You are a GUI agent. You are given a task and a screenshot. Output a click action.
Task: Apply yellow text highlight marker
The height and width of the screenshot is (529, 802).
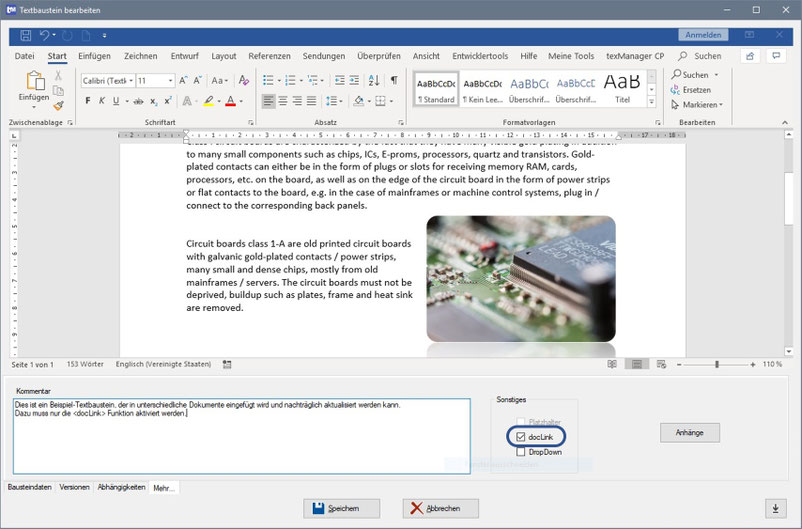(208, 101)
